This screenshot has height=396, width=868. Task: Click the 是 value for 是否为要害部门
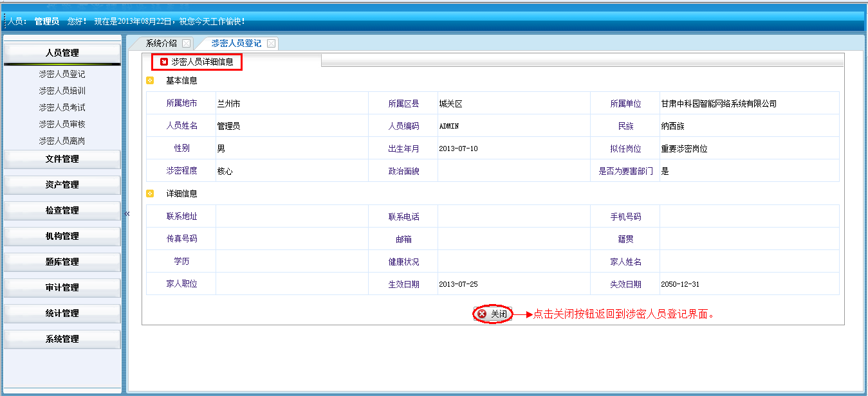coord(665,171)
